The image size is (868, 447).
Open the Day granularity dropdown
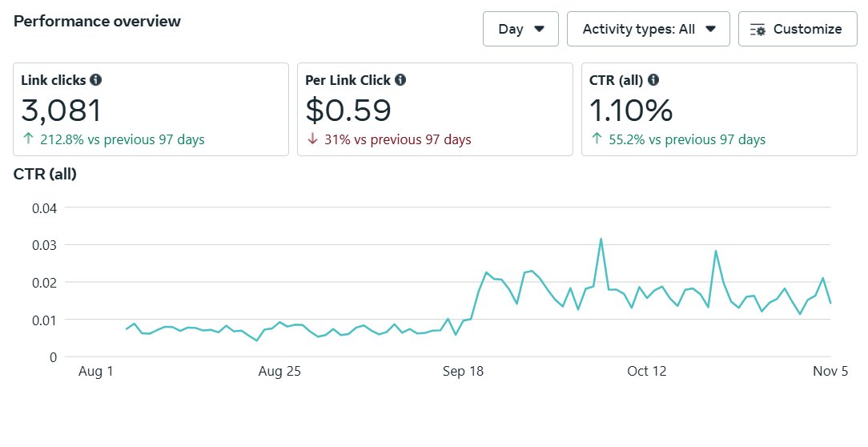coord(520,29)
